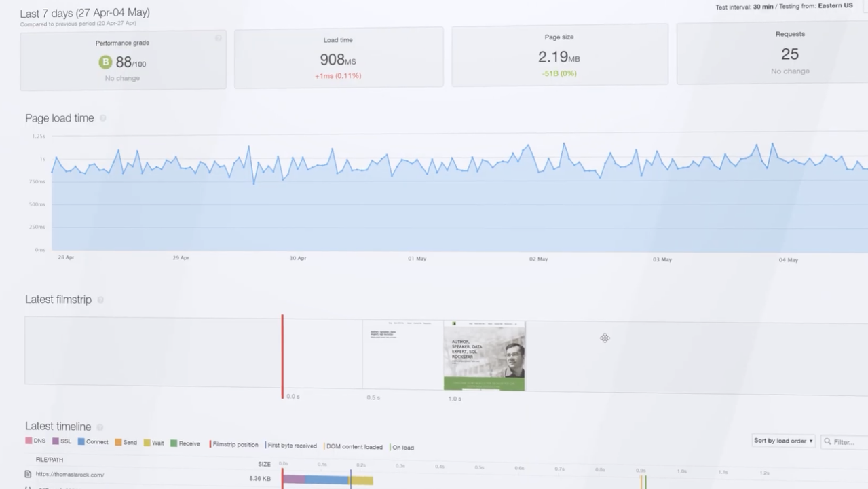Open the Sort by load order dropdown
Image resolution: width=868 pixels, height=489 pixels.
tap(782, 441)
